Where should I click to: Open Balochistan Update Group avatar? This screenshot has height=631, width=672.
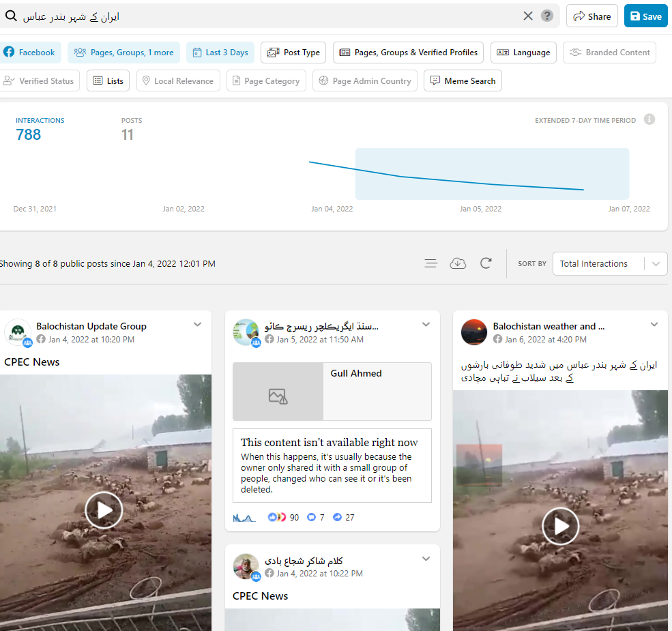pos(18,332)
